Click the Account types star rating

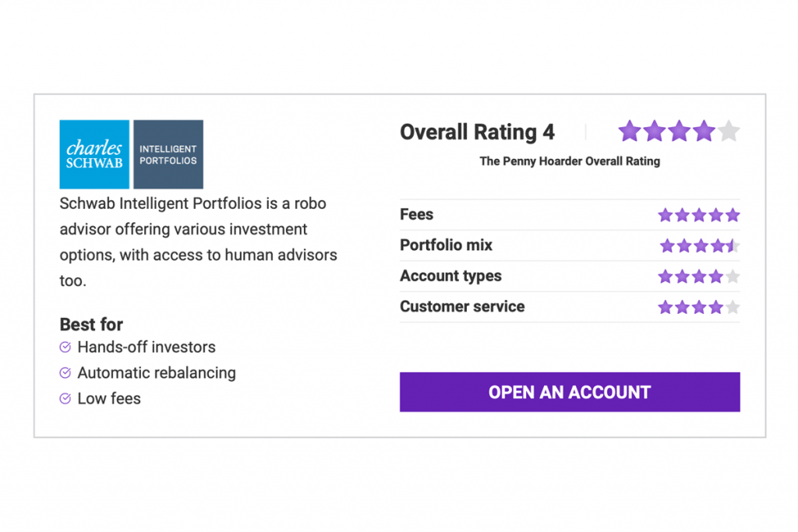click(x=698, y=277)
